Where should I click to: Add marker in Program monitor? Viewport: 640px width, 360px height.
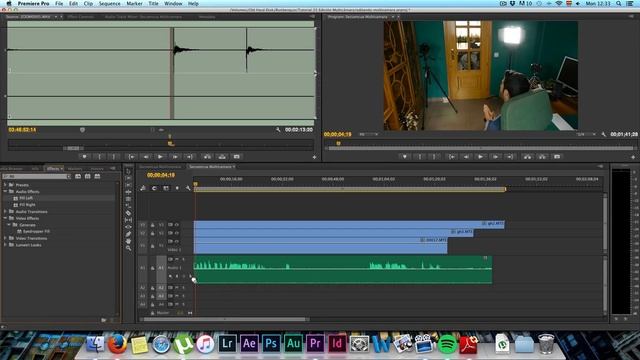(x=404, y=157)
